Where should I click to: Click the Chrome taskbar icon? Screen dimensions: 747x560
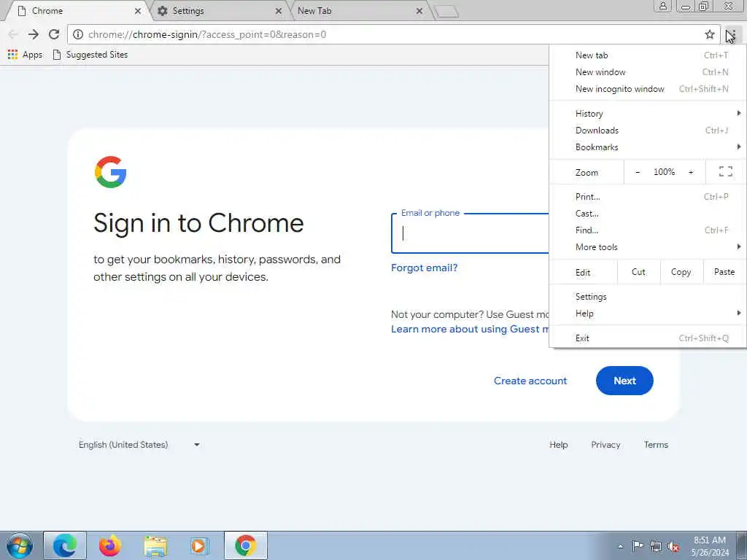(246, 545)
